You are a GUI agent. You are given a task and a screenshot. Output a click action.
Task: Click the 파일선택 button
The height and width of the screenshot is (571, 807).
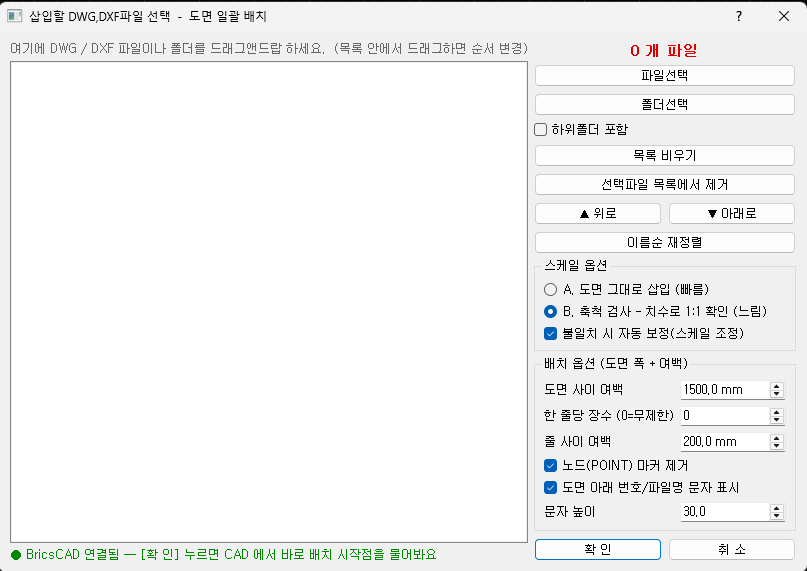point(664,76)
